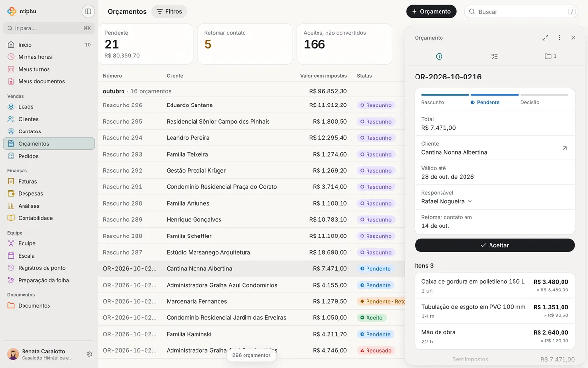
Task: Open sidebar settings gear icon
Action: (x=89, y=354)
